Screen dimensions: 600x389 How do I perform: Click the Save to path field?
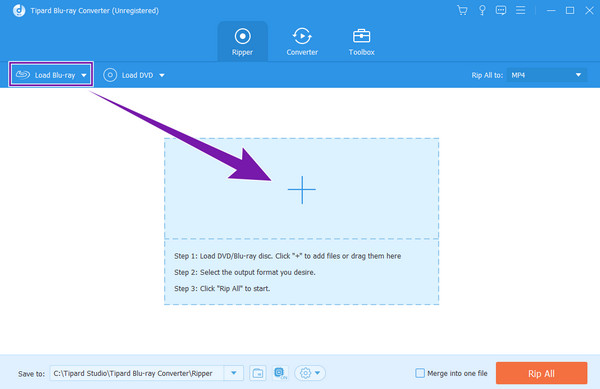(137, 373)
